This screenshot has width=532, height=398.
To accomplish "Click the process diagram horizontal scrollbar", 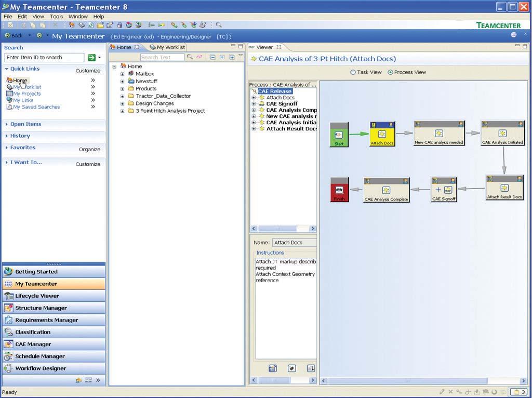I will pyautogui.click(x=424, y=381).
